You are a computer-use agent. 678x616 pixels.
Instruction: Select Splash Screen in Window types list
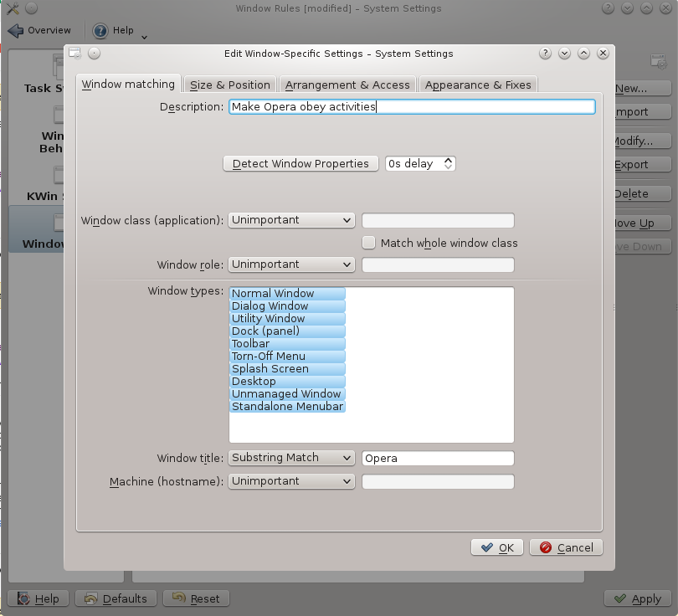270,369
